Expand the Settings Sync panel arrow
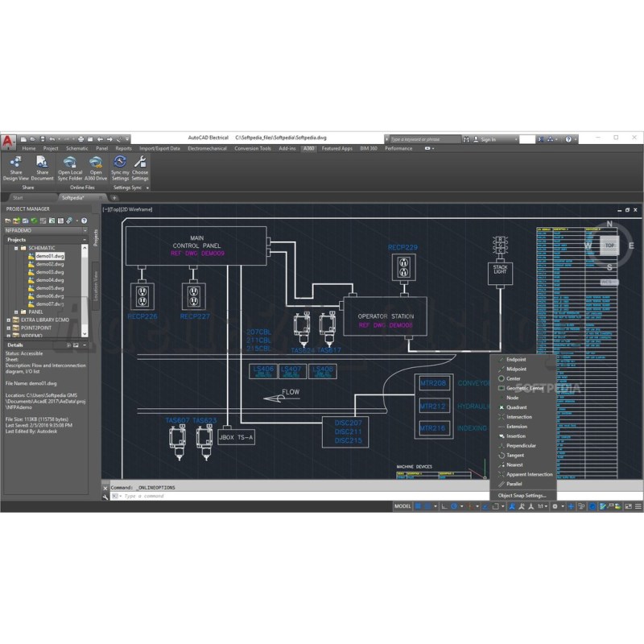Screen dimensions: 644x644 point(147,188)
